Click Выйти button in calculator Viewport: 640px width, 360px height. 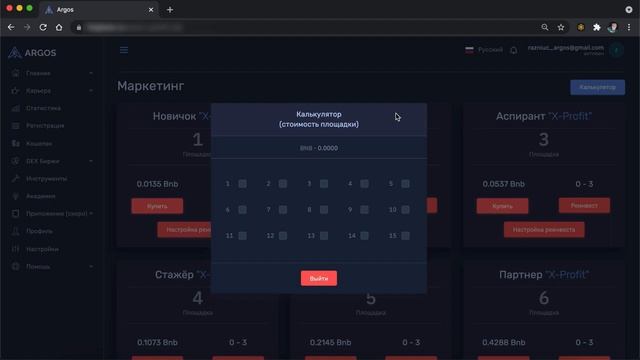coord(319,278)
